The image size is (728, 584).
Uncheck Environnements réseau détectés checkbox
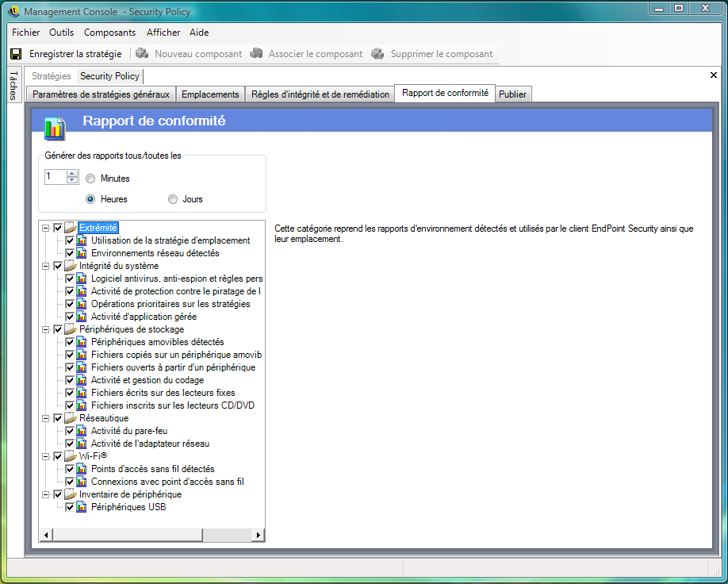[x=70, y=253]
